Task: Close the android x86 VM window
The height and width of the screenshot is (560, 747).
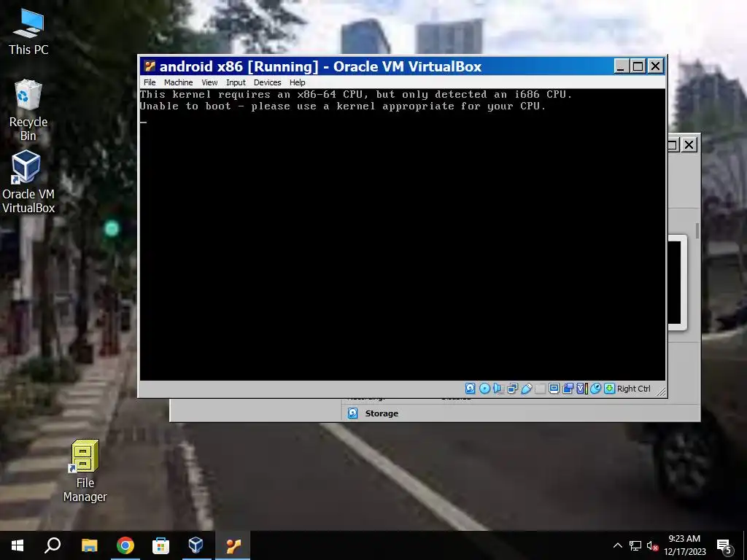Action: 656,66
